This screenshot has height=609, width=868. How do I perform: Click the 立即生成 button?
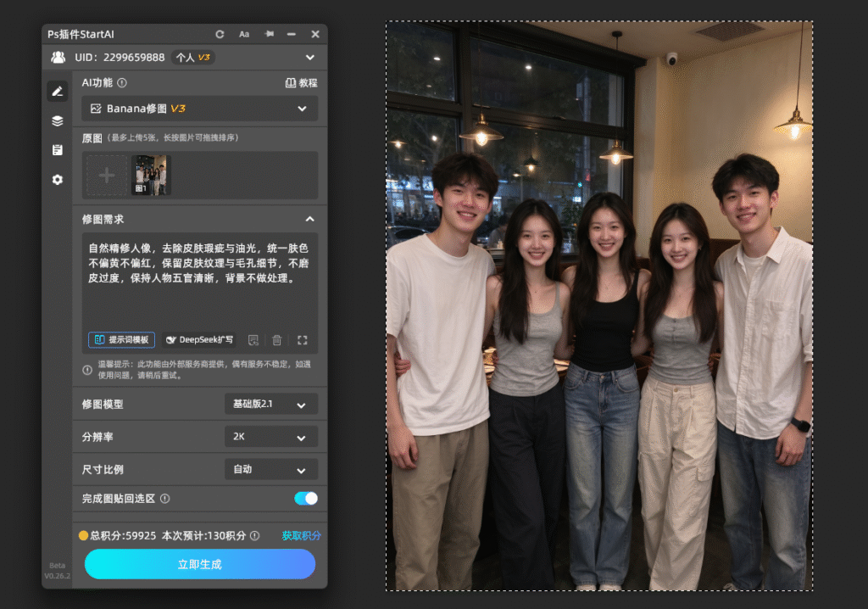(200, 564)
